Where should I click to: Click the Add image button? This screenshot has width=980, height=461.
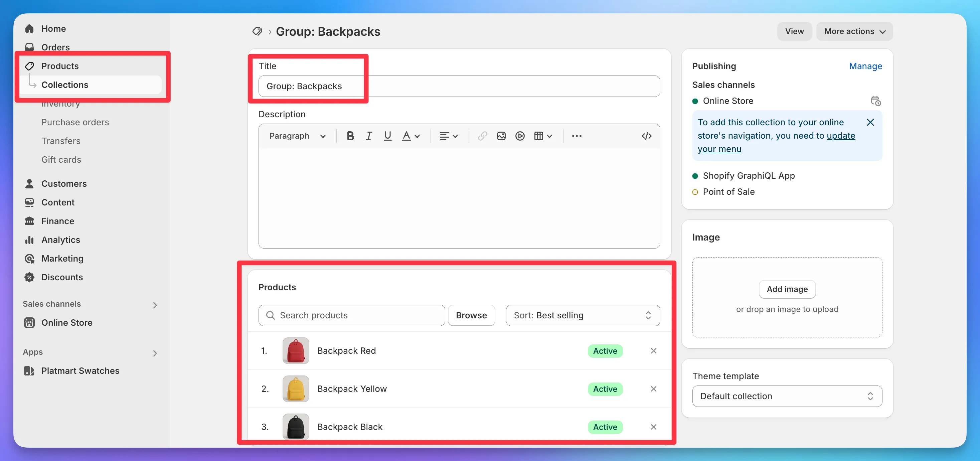point(787,289)
